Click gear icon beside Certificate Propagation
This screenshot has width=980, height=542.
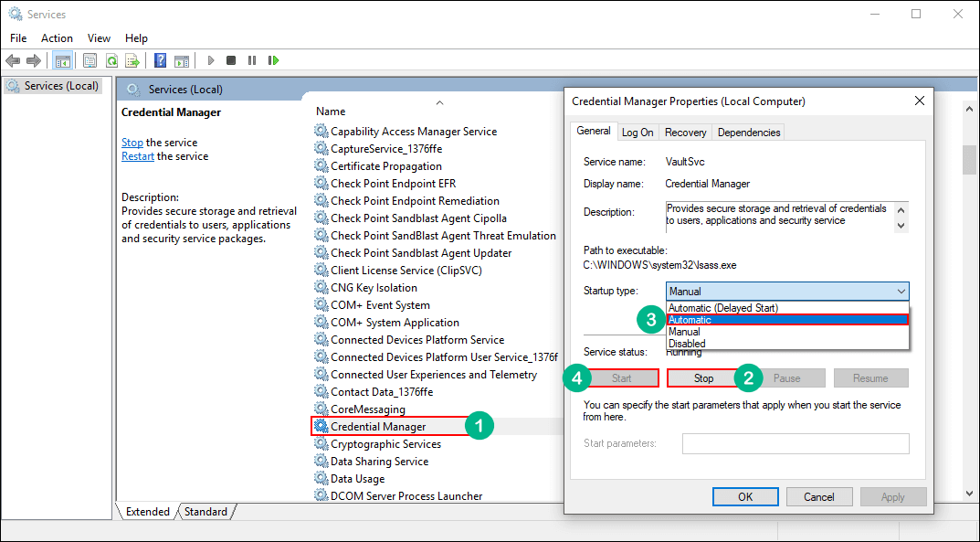(321, 165)
